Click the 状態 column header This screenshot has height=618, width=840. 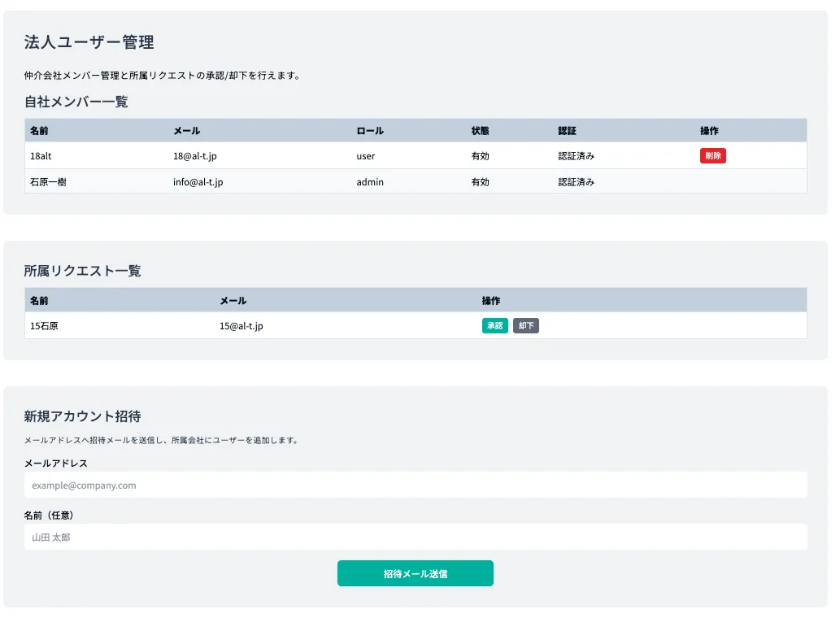click(480, 131)
